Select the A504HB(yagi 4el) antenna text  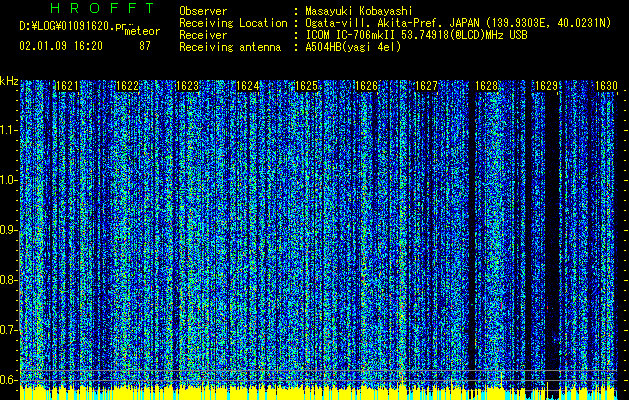353,47
